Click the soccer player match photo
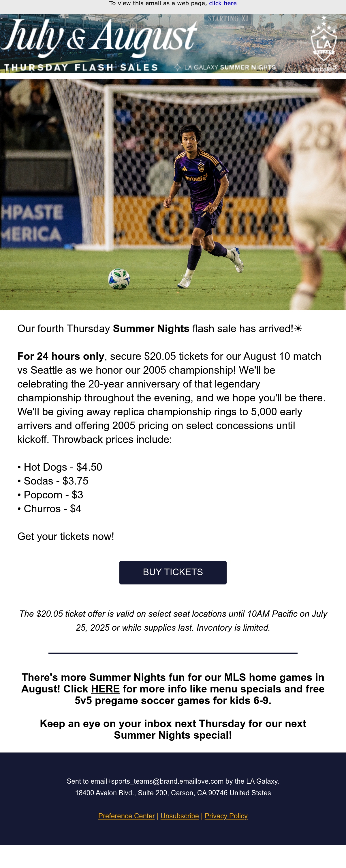This screenshot has width=346, height=868. pos(173,194)
